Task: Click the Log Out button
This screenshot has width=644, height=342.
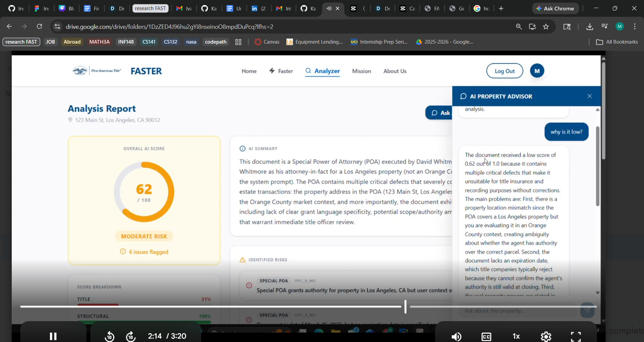Action: click(x=505, y=71)
